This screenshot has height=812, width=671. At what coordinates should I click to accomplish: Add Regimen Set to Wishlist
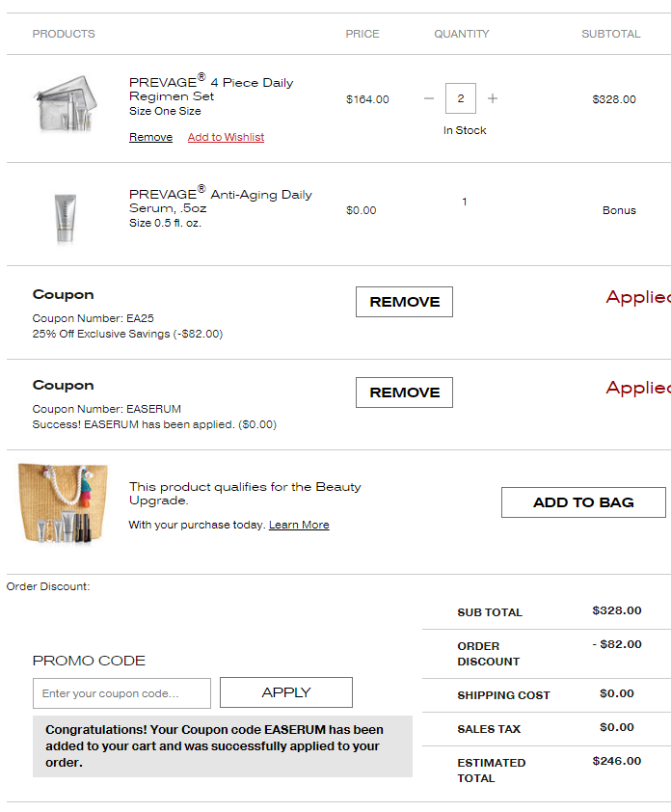click(x=226, y=137)
